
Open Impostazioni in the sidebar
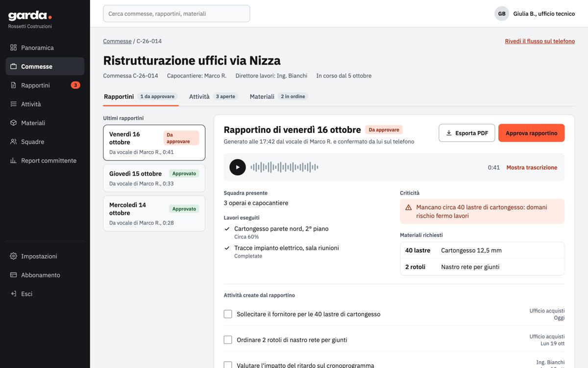[x=45, y=256]
